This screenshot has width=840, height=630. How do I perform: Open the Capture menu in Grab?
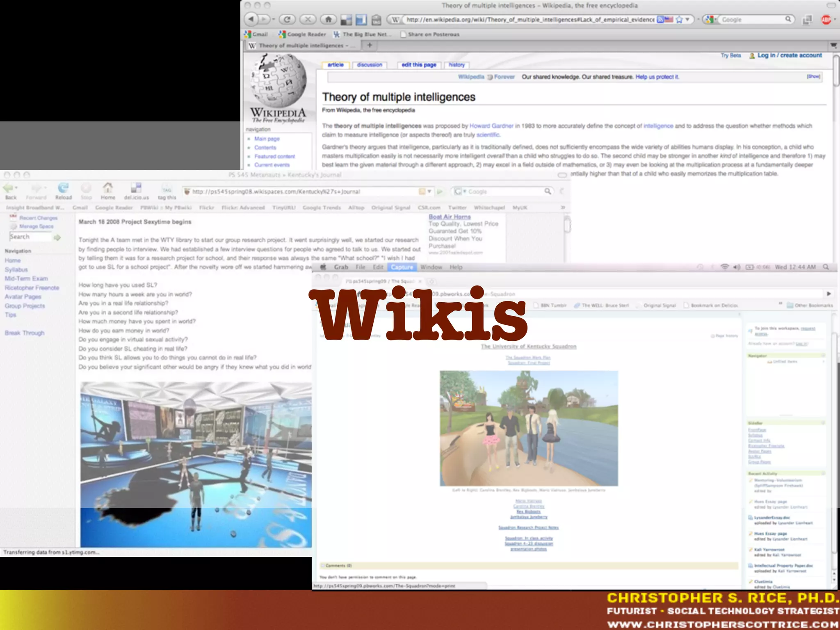(402, 267)
